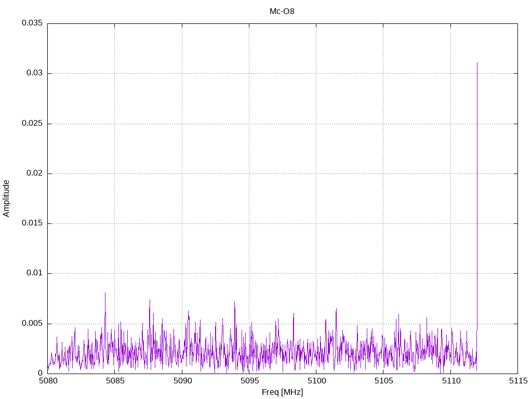Click the Freq [MHz] x-axis label

click(x=282, y=392)
